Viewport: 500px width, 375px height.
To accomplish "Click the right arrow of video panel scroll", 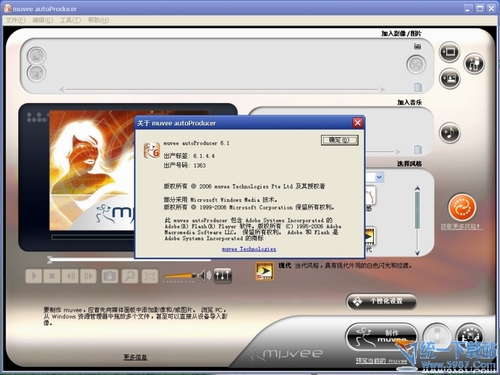I will coord(382,89).
